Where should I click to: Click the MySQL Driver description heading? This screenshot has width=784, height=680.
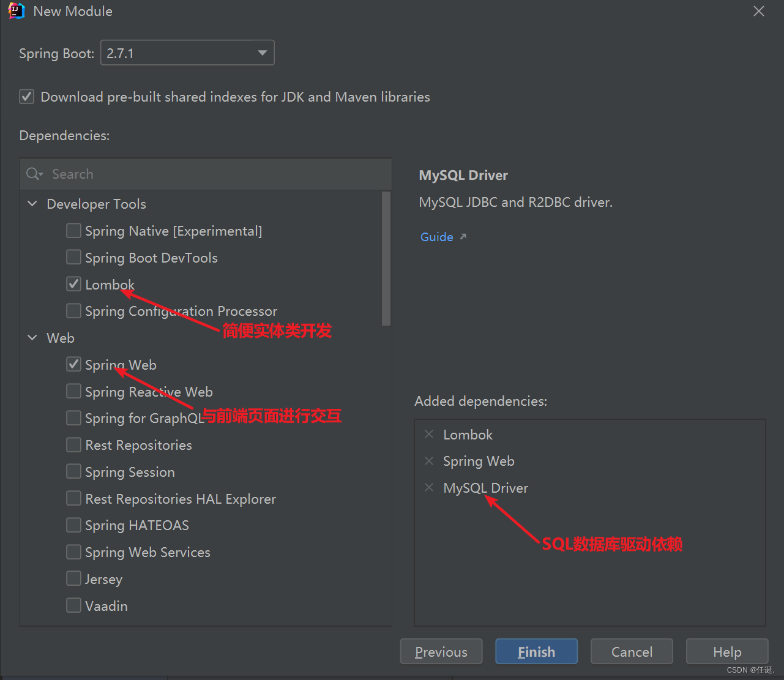click(x=463, y=175)
